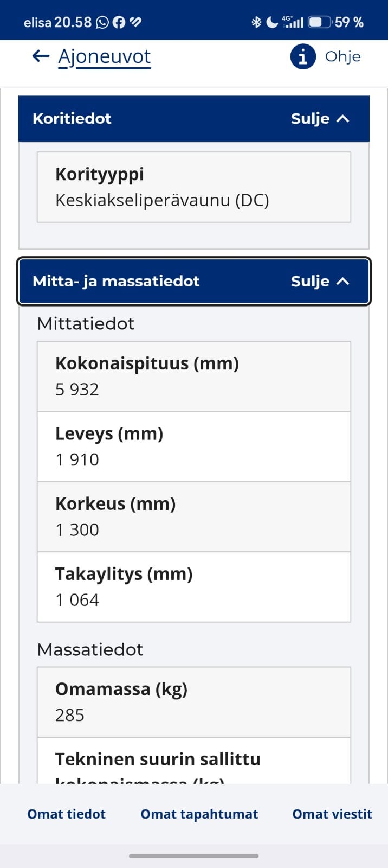Screen dimensions: 388x868
Task: Tap the 4G signal strength icon
Action: 293,22
